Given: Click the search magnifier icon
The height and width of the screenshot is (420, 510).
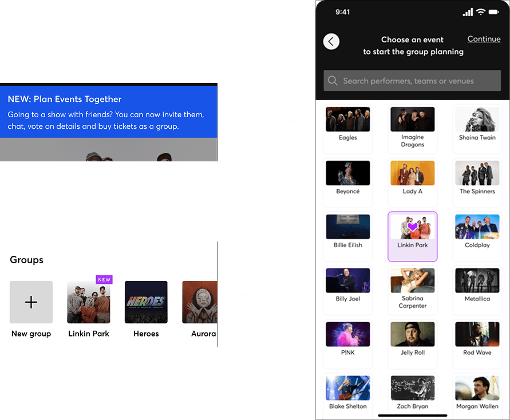Looking at the screenshot, I should [333, 80].
